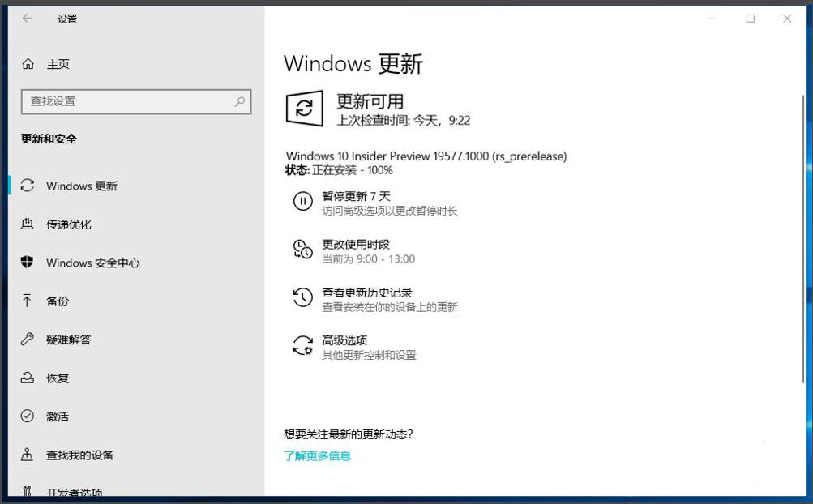Click the pause circle icon

303,201
